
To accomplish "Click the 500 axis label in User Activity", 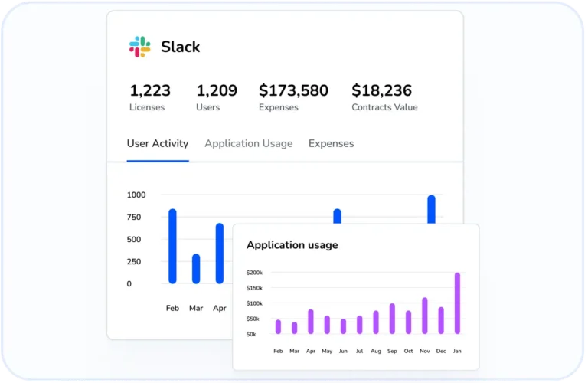I will [x=134, y=239].
